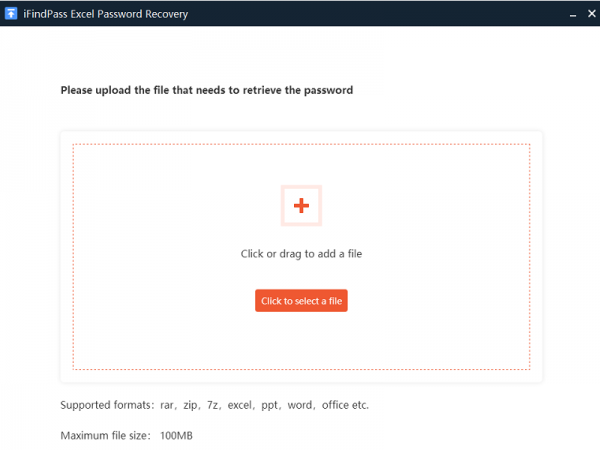600x450 pixels.
Task: Click the 'zip' format text
Action: [x=190, y=405]
